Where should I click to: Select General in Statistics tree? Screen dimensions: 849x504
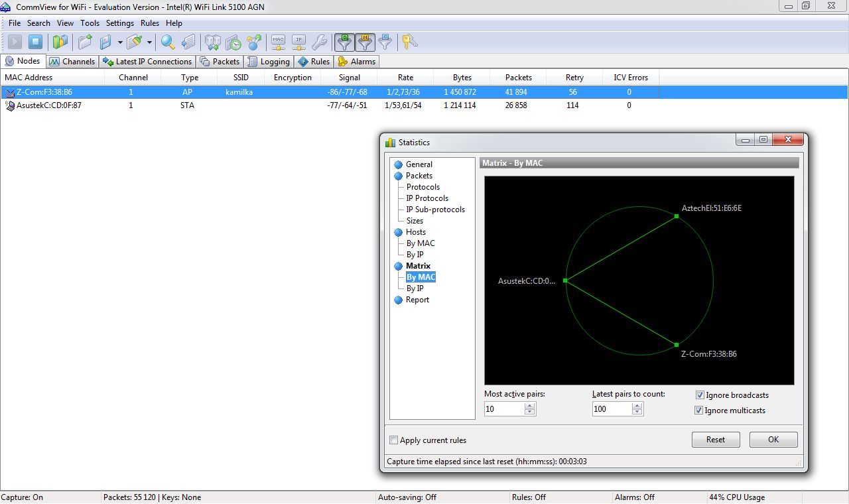[419, 164]
